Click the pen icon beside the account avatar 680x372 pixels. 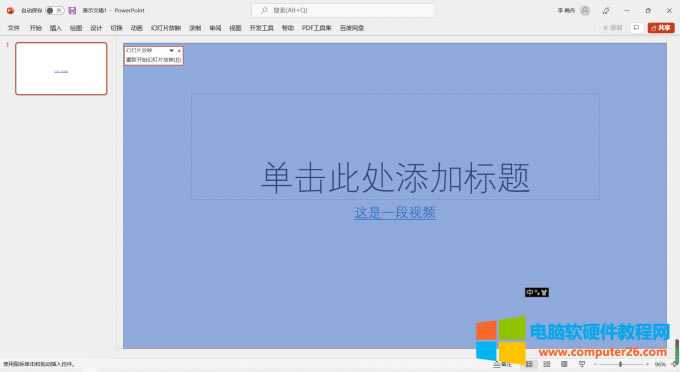606,10
